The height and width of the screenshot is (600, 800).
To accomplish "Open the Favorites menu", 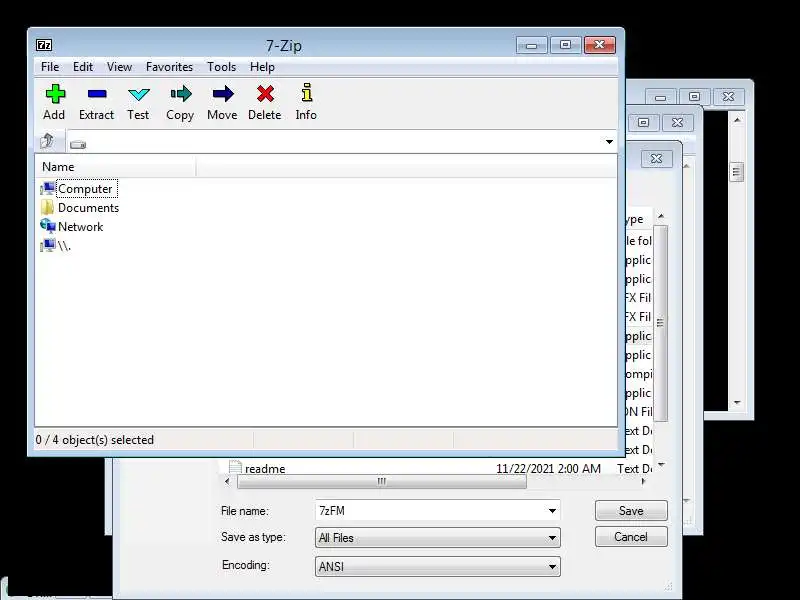I will [169, 67].
